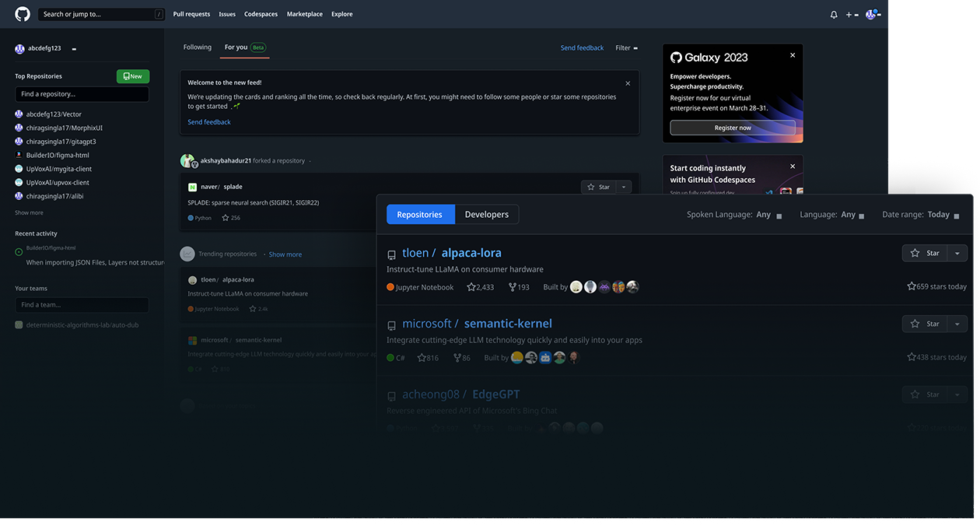Click the GitHub logo in the top left
The width and height of the screenshot is (980, 526).
(x=21, y=14)
